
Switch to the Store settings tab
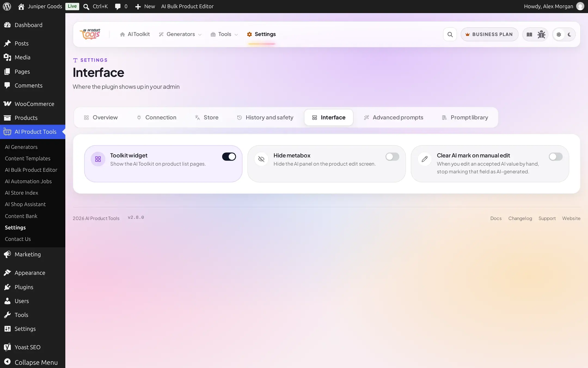pyautogui.click(x=207, y=117)
